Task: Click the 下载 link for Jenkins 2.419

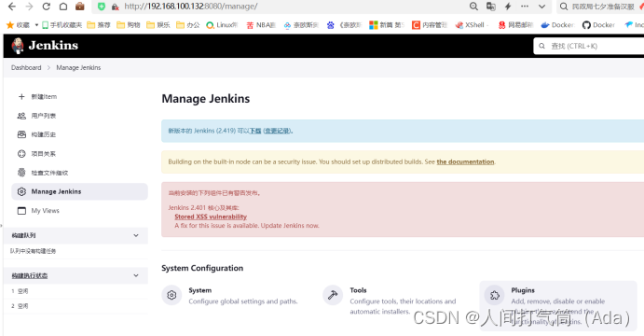Action: point(255,131)
